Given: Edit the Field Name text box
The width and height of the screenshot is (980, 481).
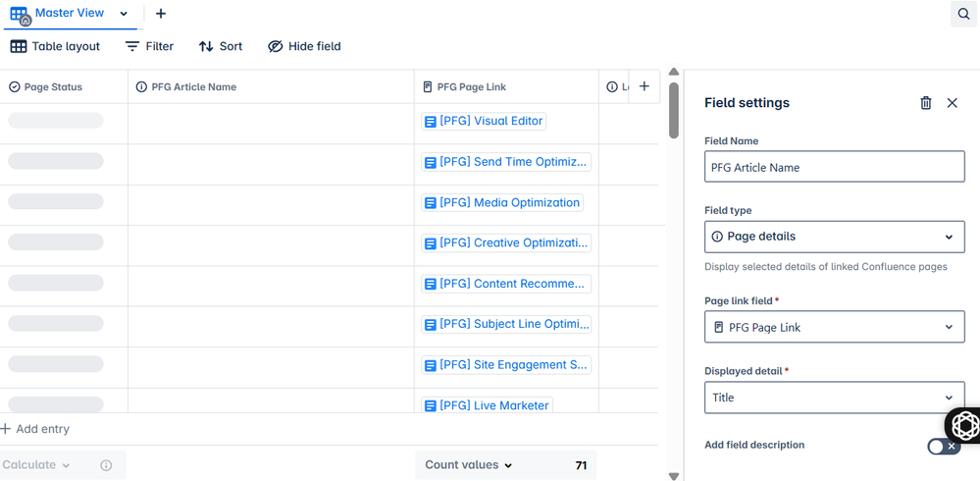Looking at the screenshot, I should click(834, 167).
